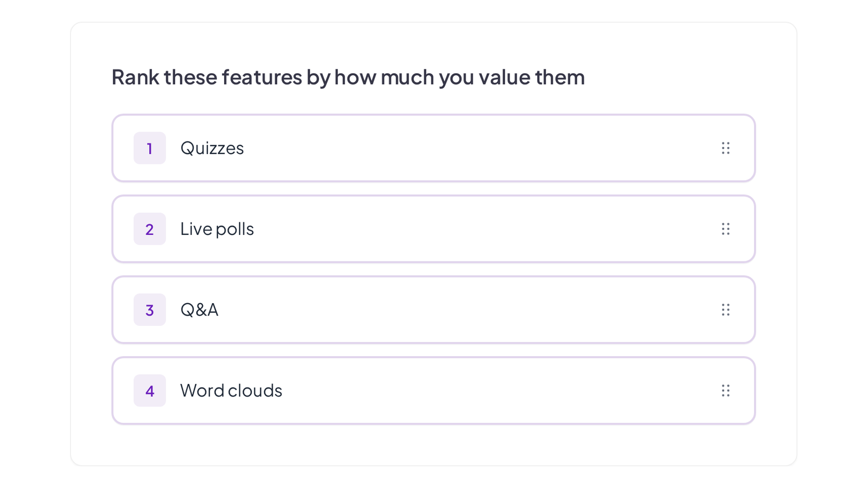Click empty space inside the Word clouds card
Viewport: 868px width, 488px height.
[488, 390]
